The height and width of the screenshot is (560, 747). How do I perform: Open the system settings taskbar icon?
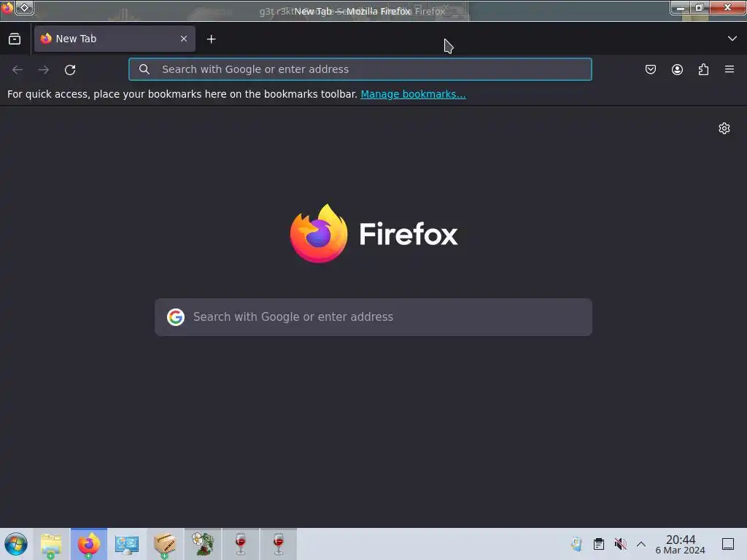[127, 544]
